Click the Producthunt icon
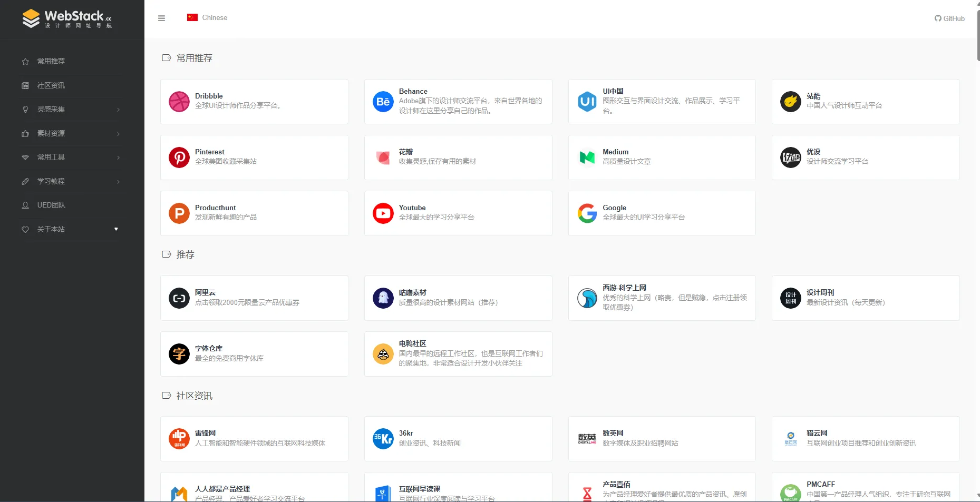Screen dimensions: 980x502 (179, 213)
